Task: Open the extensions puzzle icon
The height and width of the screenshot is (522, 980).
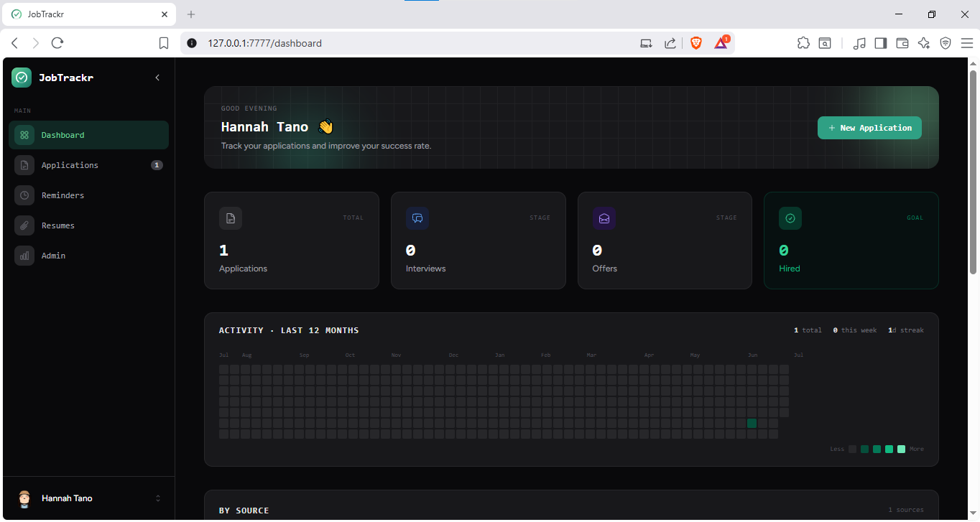Action: (x=803, y=43)
